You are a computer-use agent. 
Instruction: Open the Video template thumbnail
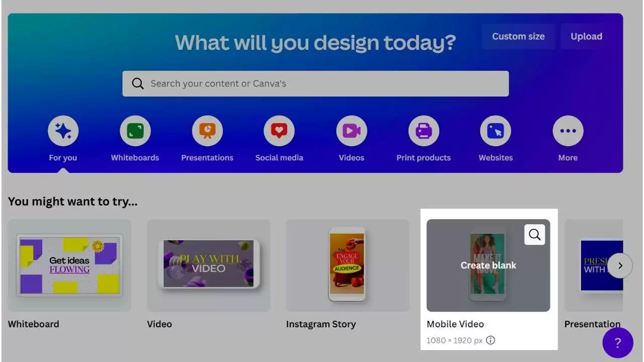[209, 265]
